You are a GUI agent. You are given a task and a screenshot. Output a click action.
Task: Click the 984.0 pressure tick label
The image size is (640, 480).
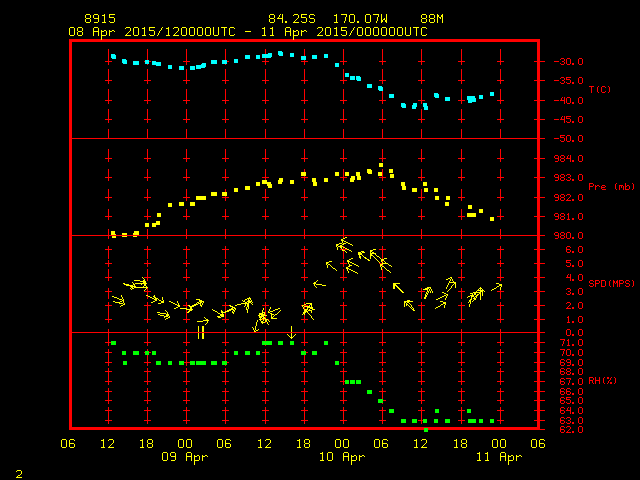[569, 158]
